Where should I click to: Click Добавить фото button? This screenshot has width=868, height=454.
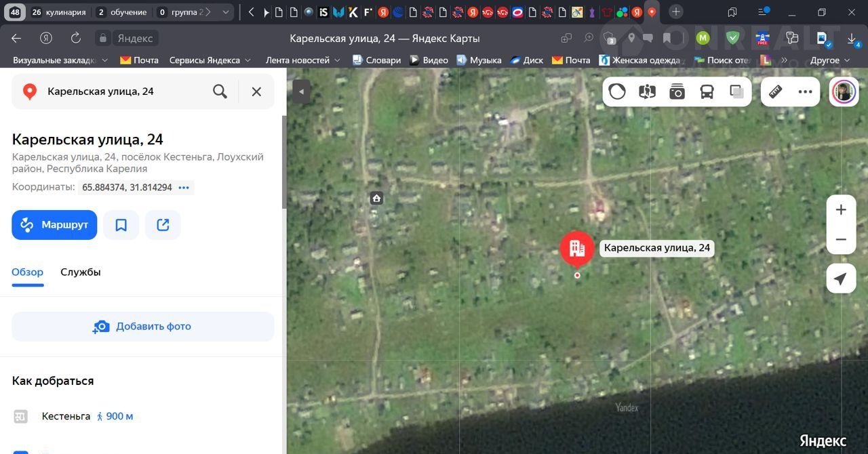point(143,327)
